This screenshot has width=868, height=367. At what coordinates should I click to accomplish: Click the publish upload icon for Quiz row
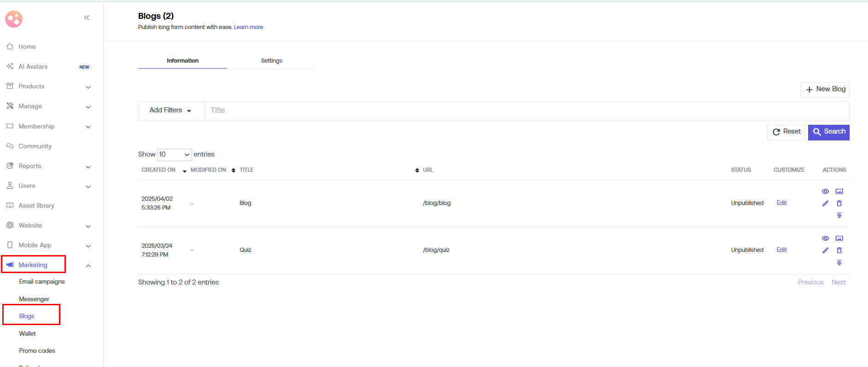pos(839,263)
